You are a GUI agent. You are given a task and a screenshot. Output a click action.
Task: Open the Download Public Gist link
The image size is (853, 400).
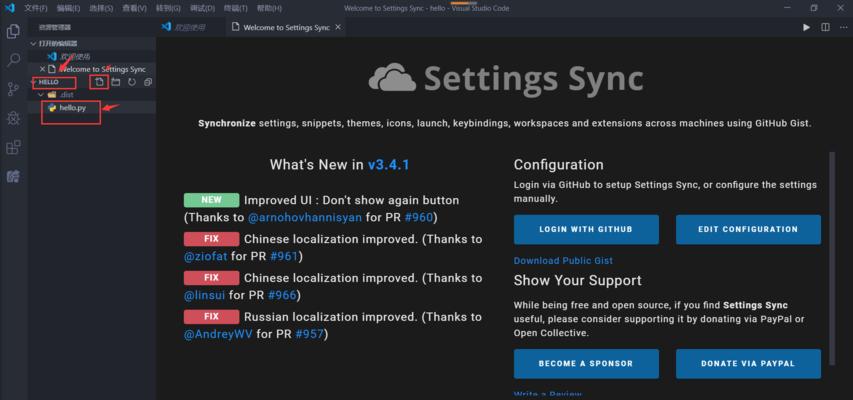pos(563,261)
